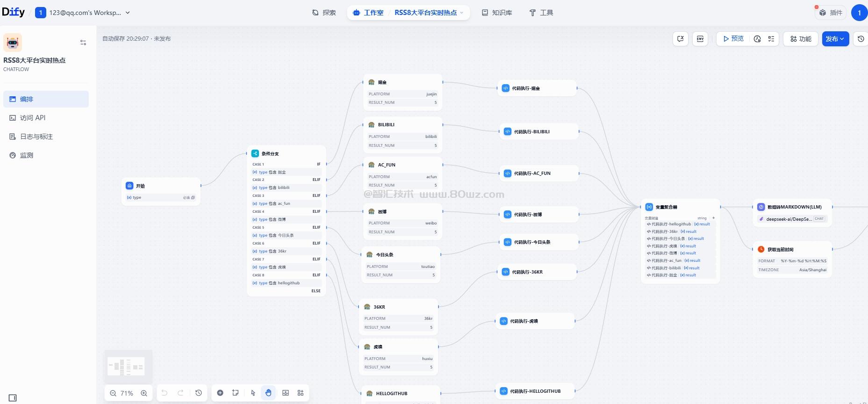
Task: Open the 发布 (Publish) dropdown
Action: (835, 39)
